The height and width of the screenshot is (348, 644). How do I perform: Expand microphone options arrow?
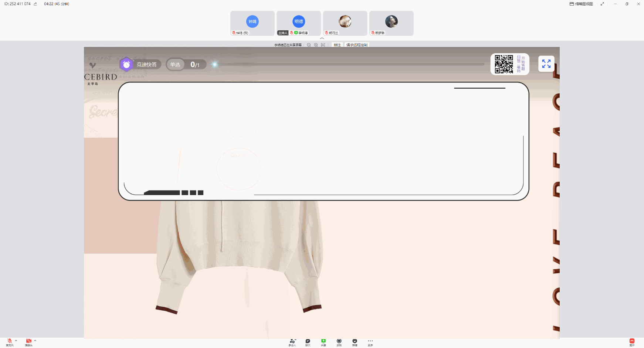pos(16,341)
